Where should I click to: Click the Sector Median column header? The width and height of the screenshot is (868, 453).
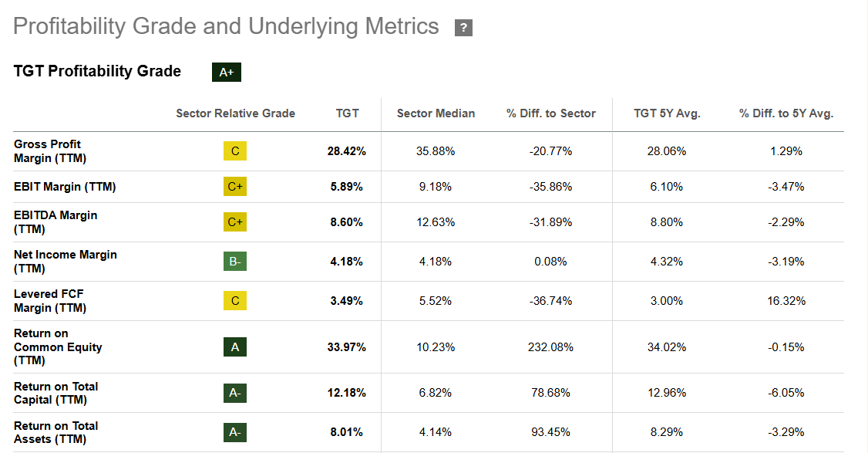click(x=436, y=113)
